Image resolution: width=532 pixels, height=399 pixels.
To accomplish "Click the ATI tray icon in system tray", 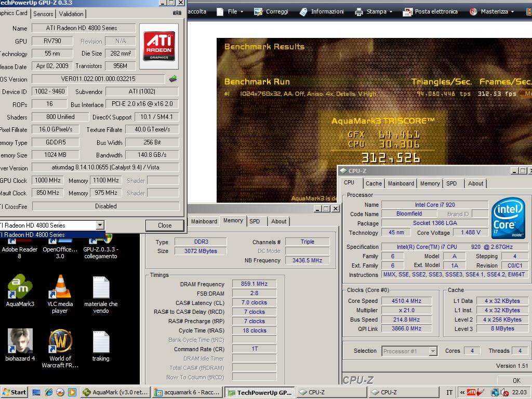I will [471, 393].
